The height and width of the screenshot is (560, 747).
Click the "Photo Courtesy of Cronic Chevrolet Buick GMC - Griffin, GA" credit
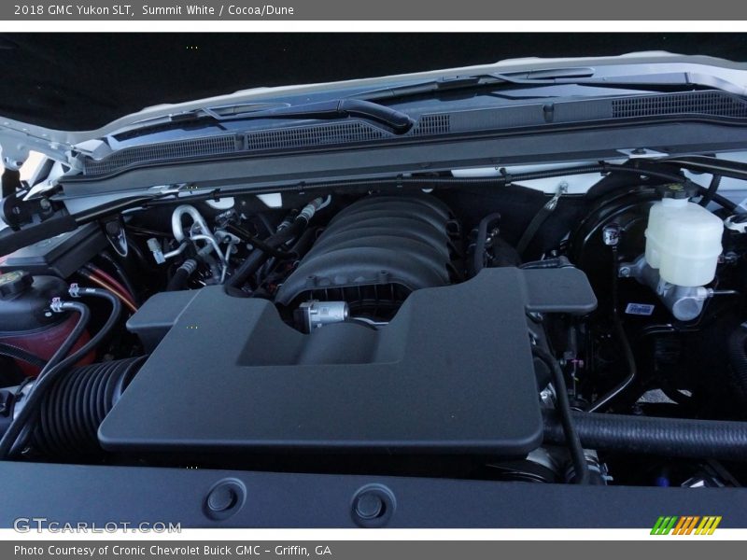pyautogui.click(x=173, y=551)
